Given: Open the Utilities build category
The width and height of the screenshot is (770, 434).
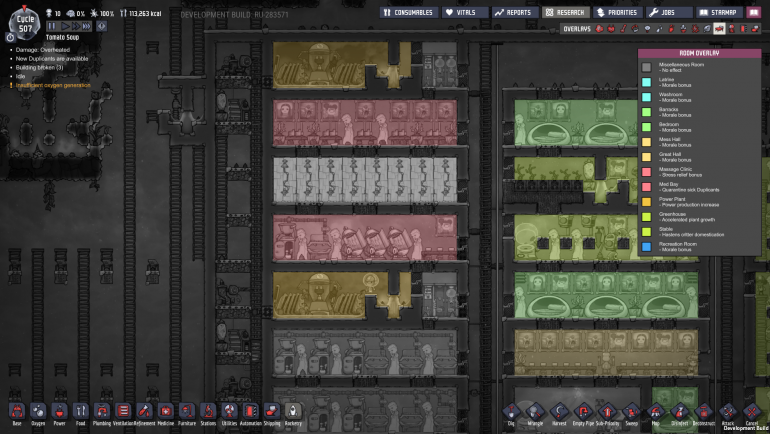Looking at the screenshot, I should click(229, 411).
